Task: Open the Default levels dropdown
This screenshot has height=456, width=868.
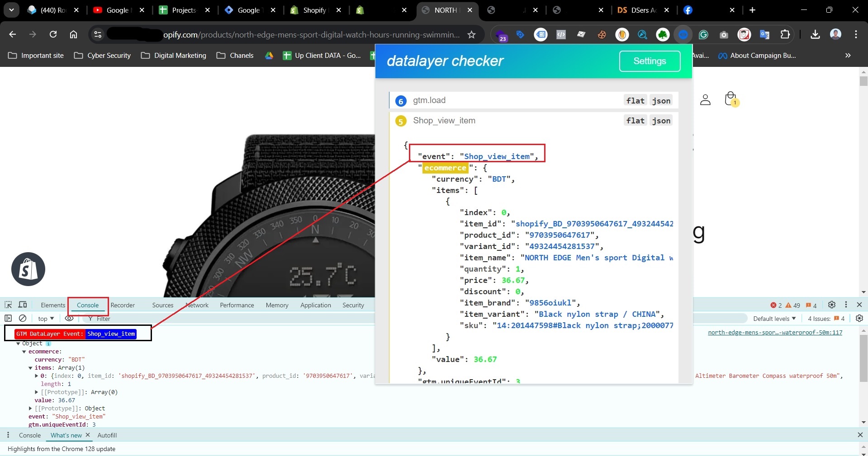Action: click(x=774, y=318)
